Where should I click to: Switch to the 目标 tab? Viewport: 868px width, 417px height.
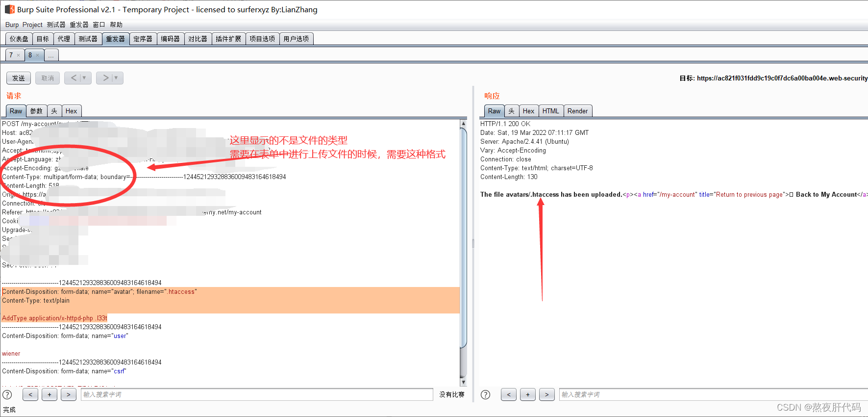(43, 39)
